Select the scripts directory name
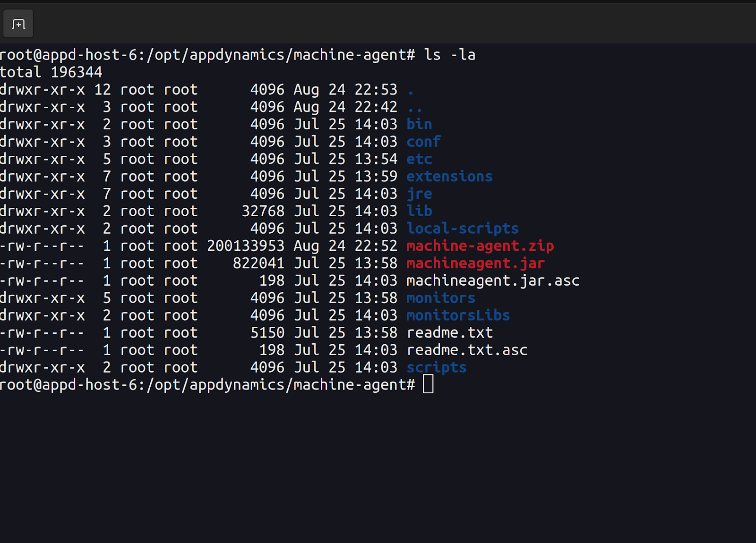Screen dimensions: 756x543 pyautogui.click(x=437, y=368)
